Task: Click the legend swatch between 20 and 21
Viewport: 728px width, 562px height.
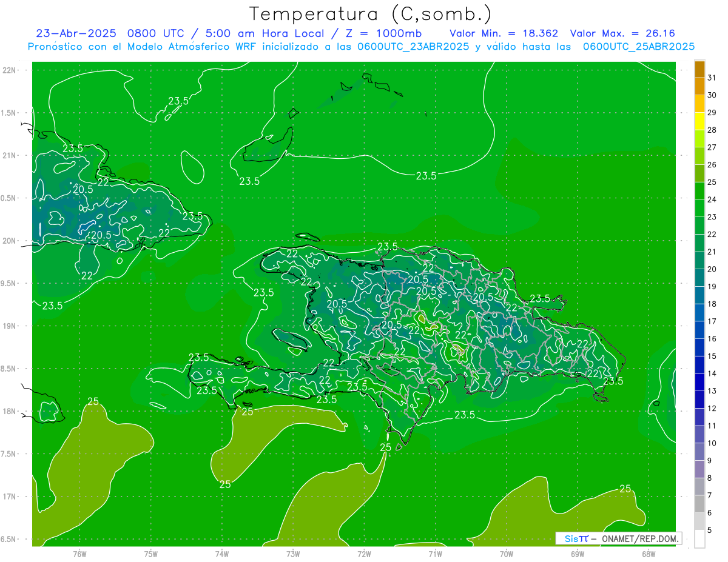Action: tap(699, 261)
